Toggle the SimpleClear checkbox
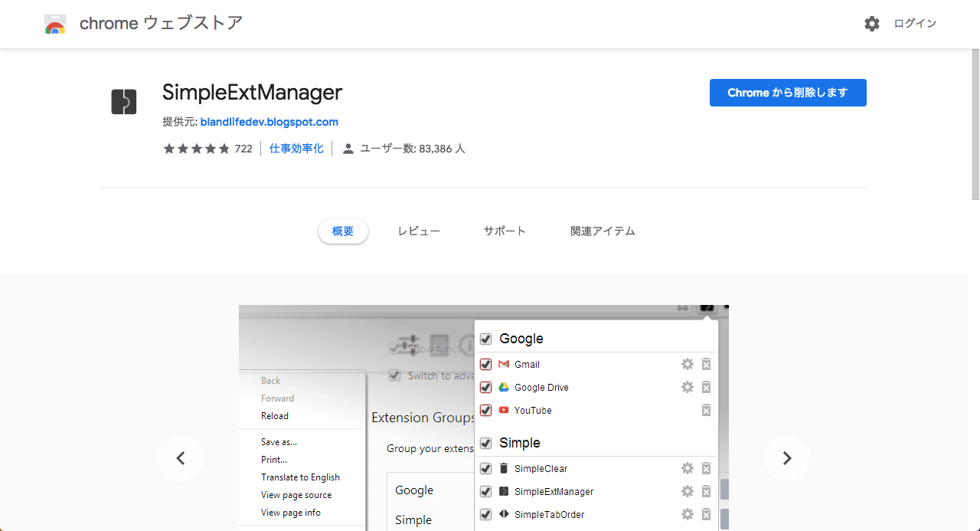Viewport: 980px width, 531px height. point(485,469)
